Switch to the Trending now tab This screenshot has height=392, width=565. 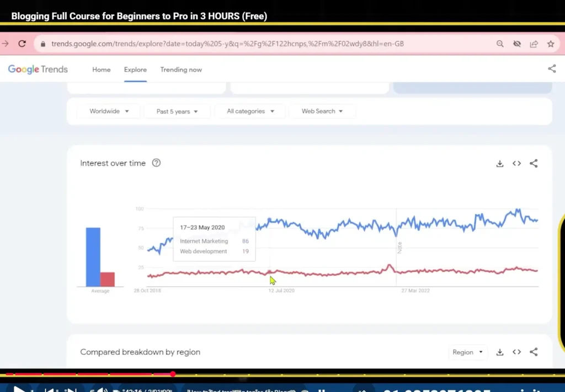[x=181, y=69]
